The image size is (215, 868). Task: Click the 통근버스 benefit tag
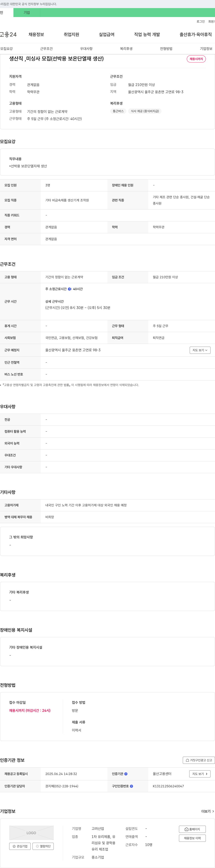(x=118, y=111)
